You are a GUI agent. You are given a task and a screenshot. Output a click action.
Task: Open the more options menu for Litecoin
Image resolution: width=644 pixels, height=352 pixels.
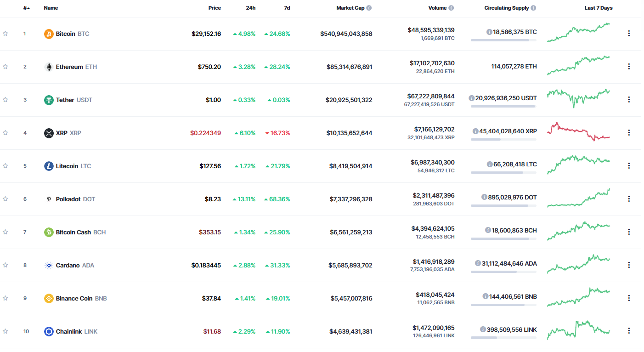coord(629,166)
